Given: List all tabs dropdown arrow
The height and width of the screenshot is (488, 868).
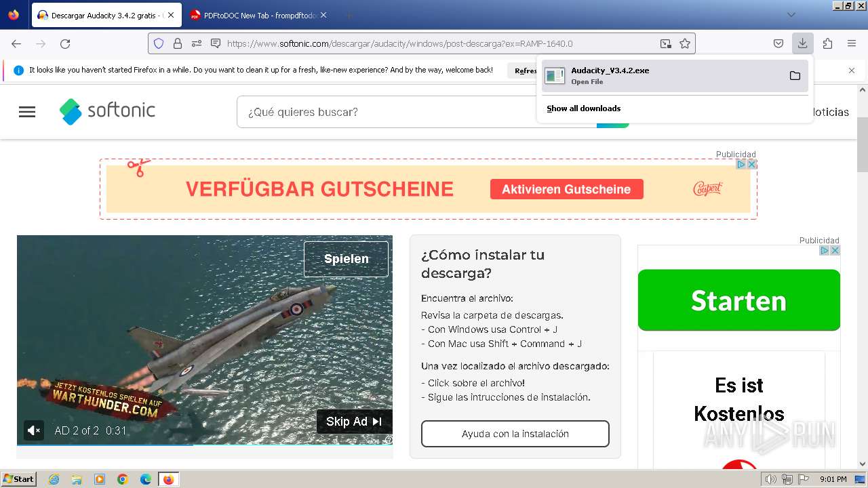Looking at the screenshot, I should [791, 15].
